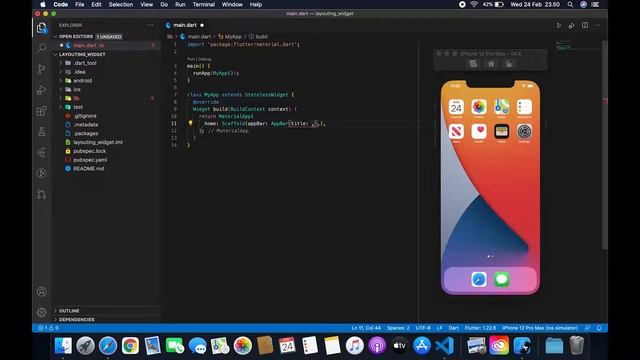This screenshot has height=360, width=640.
Task: Open the Manage gear settings icon
Action: pos(42,312)
